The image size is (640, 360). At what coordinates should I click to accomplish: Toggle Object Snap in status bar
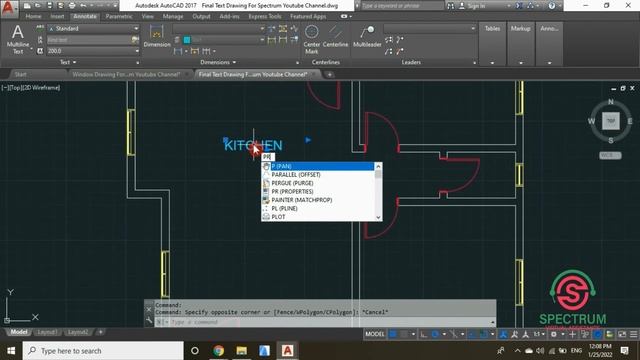[x=483, y=334]
